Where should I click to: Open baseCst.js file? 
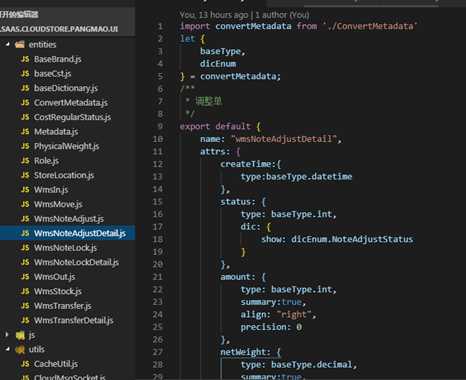[x=52, y=73]
